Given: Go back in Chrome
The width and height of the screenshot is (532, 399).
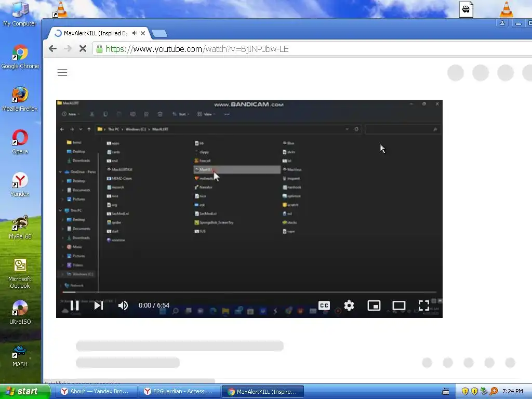Looking at the screenshot, I should click(x=52, y=48).
